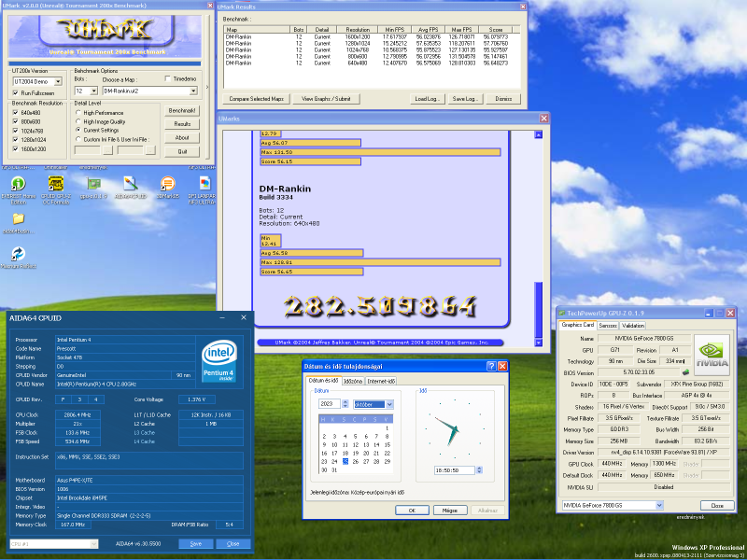Click the Close button in GPU-Z
Viewport: 747px width, 560px height.
pos(717,506)
